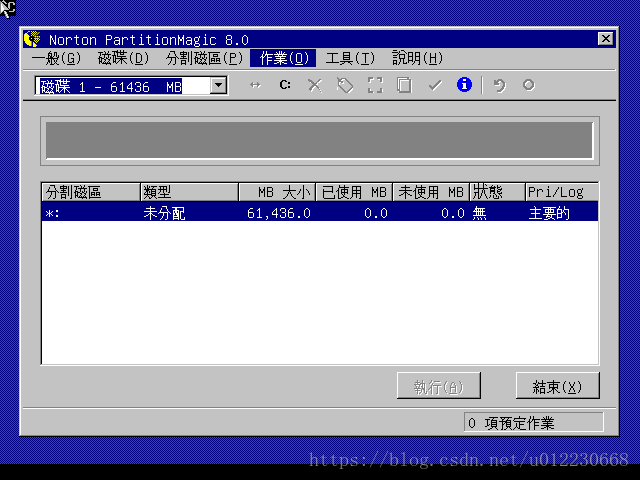Click the delete partition X icon
Viewport: 640px width, 480px height.
[x=315, y=85]
